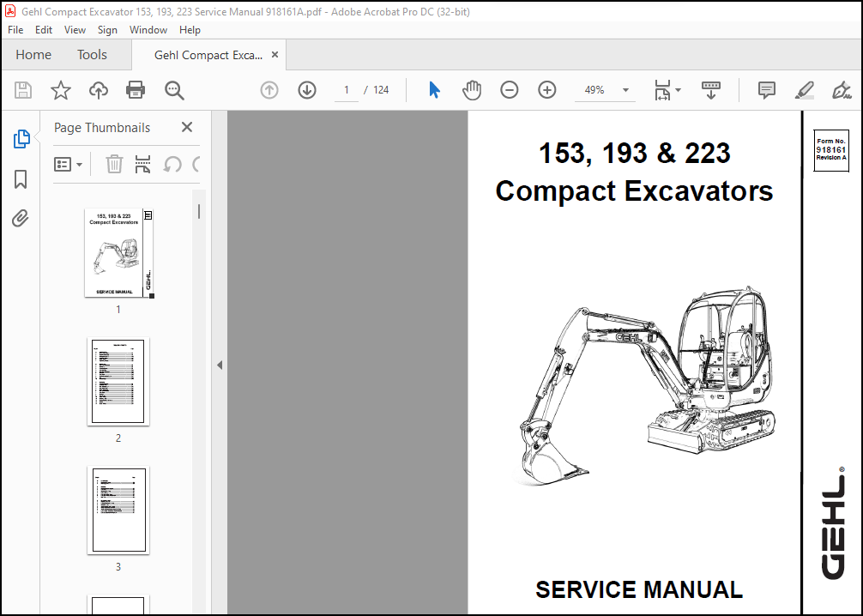Select the highlight text pen
863x616 pixels.
point(805,90)
